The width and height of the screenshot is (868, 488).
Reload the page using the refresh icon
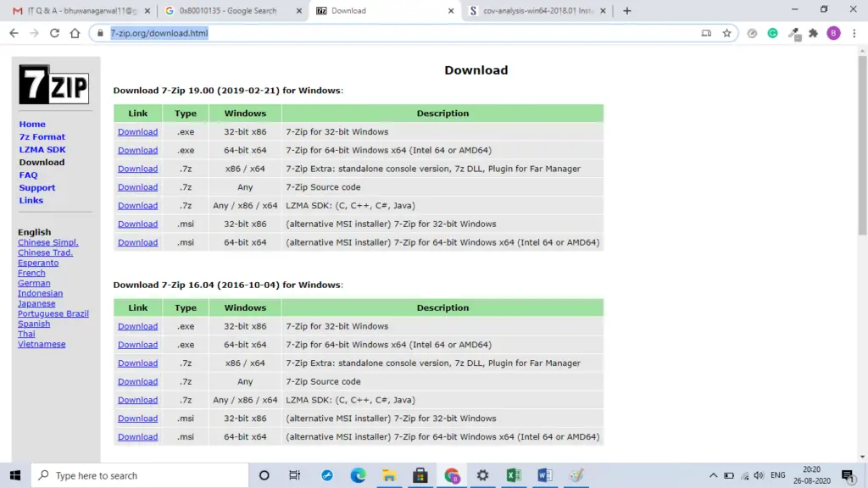click(x=54, y=33)
